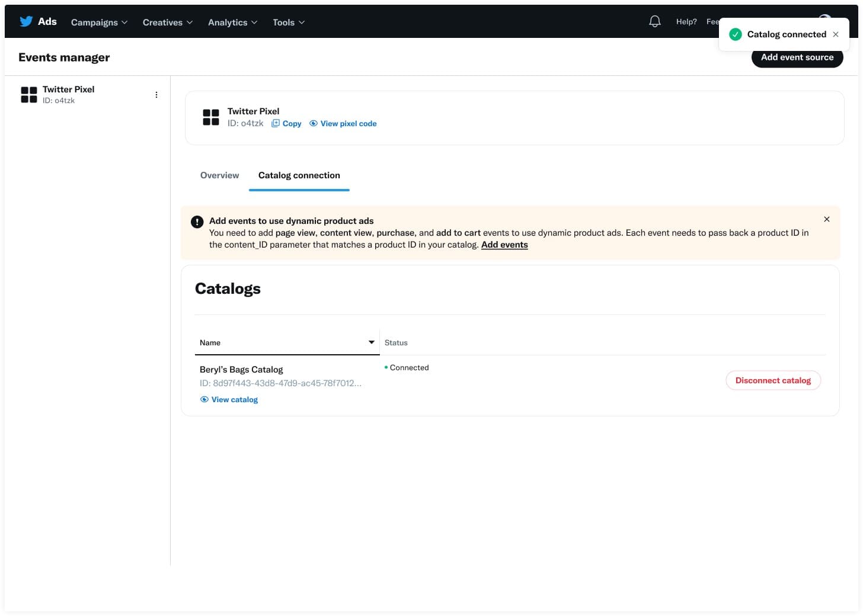Open the Twitter Pixel kebab menu
The width and height of the screenshot is (863, 616).
156,94
